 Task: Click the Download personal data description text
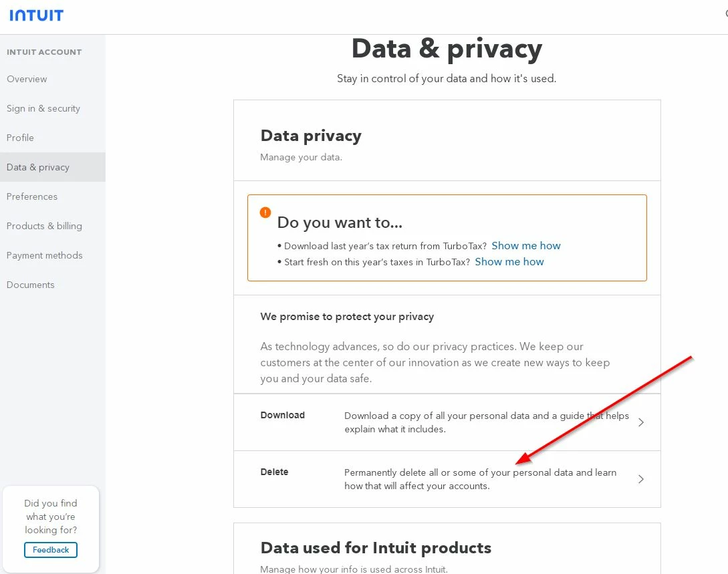click(x=487, y=422)
